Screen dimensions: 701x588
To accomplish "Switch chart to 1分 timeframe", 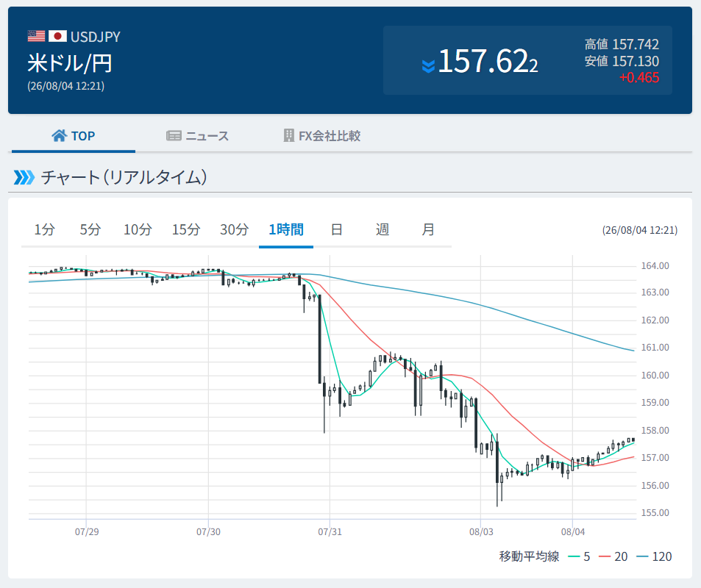I will [x=45, y=229].
